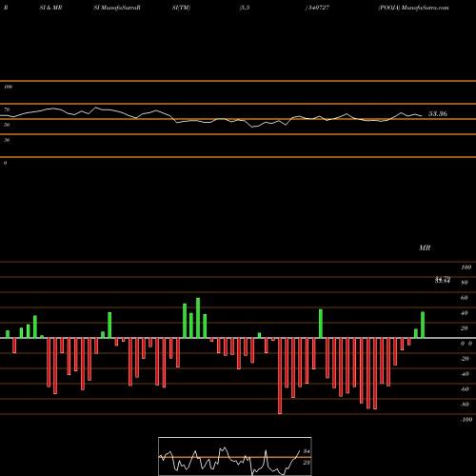This screenshot has width=476, height=476.
Task: Click the '(5,5' parameter text in header
Action: (x=245, y=8)
